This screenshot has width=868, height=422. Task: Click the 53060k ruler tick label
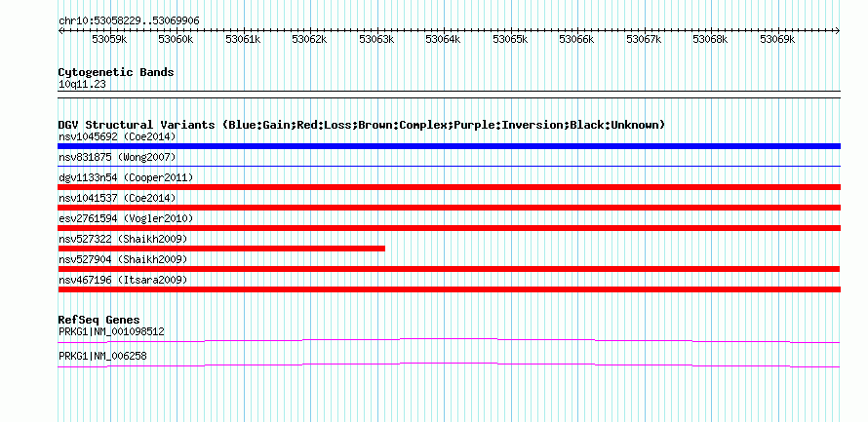point(176,39)
